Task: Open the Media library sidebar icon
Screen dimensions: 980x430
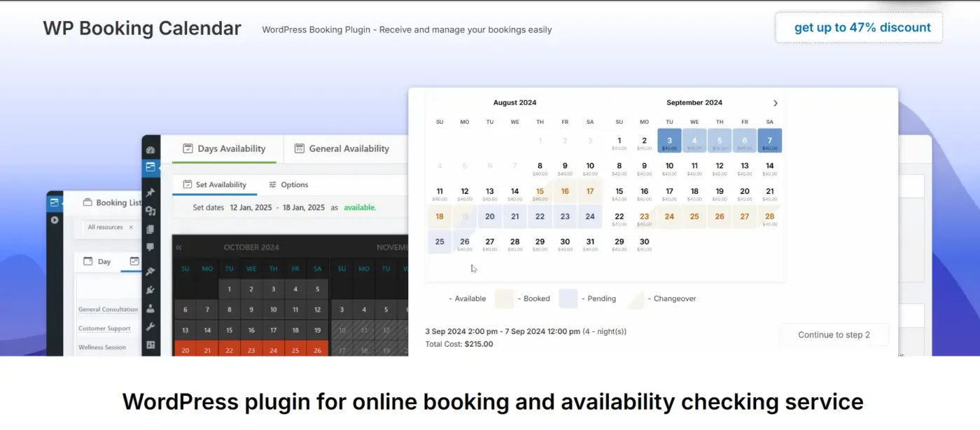Action: pyautogui.click(x=150, y=211)
